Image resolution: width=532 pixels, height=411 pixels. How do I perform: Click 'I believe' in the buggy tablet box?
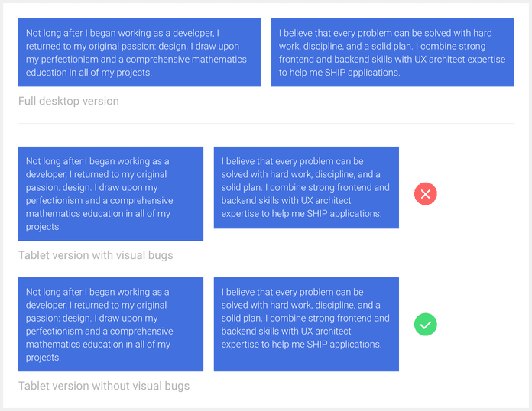[241, 161]
